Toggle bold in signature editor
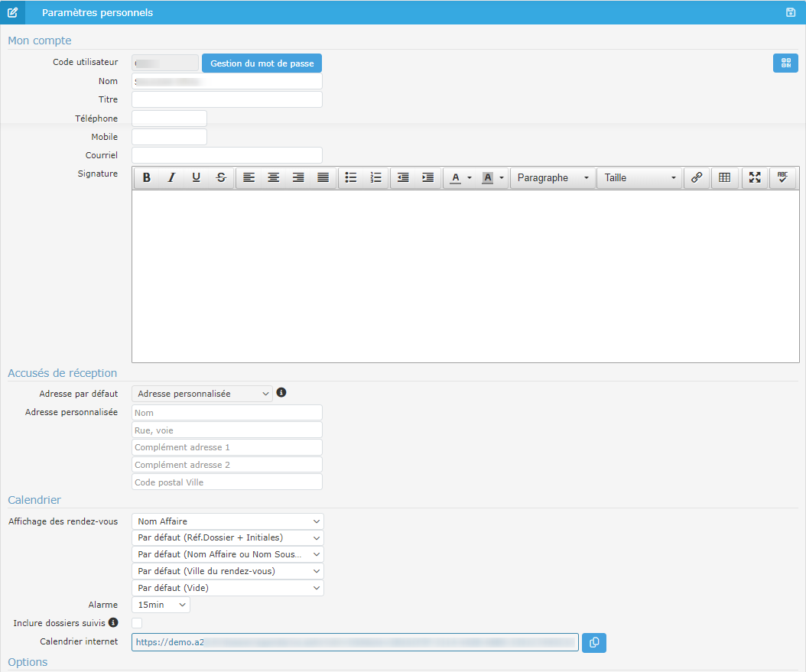The width and height of the screenshot is (806, 672). tap(147, 177)
